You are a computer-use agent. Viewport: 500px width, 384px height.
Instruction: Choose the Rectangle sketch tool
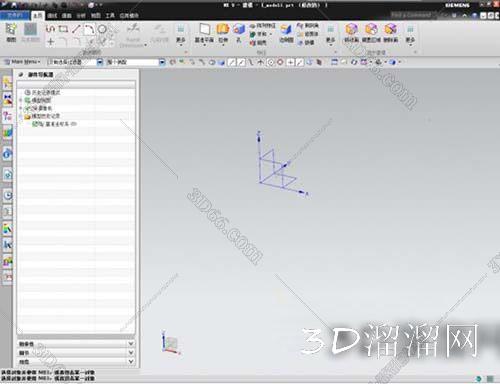[x=63, y=29]
